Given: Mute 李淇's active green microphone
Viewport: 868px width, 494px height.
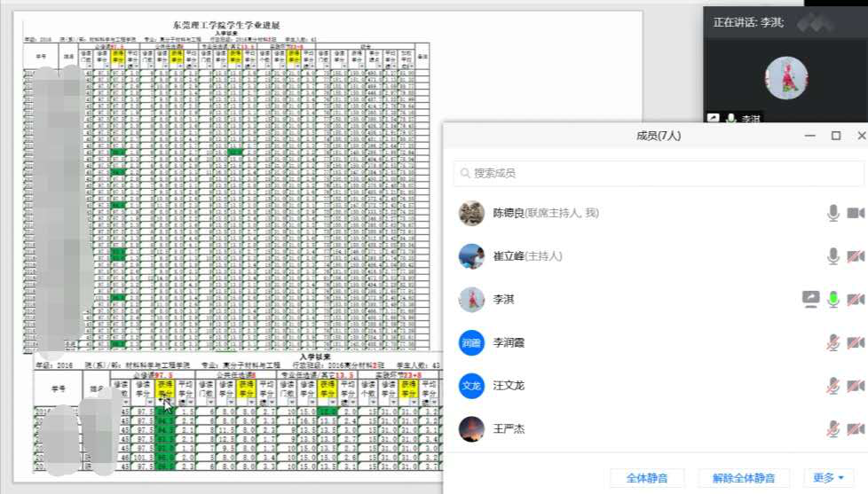Looking at the screenshot, I should tap(833, 299).
